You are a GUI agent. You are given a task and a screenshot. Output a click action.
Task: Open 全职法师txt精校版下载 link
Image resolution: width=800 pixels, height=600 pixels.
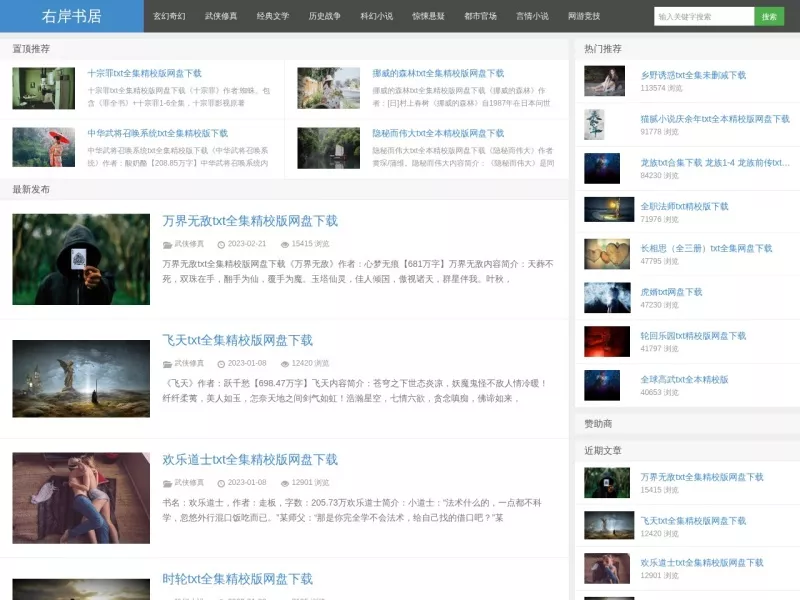tap(684, 206)
